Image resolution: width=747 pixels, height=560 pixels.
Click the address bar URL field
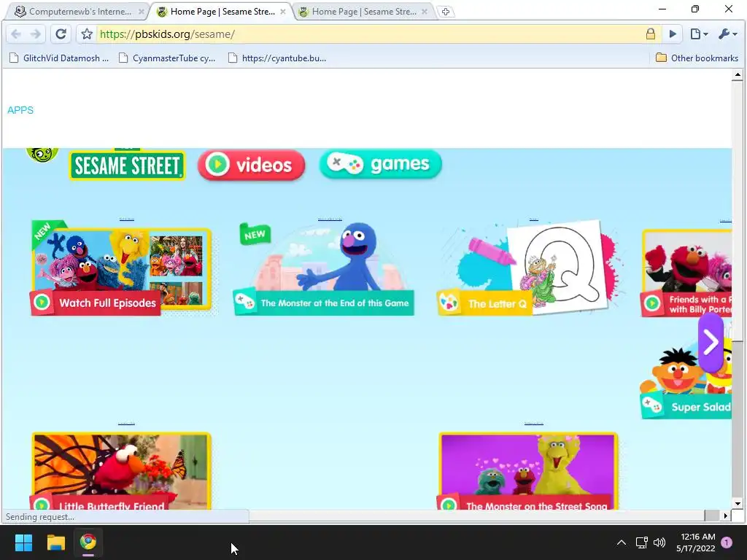click(x=369, y=34)
